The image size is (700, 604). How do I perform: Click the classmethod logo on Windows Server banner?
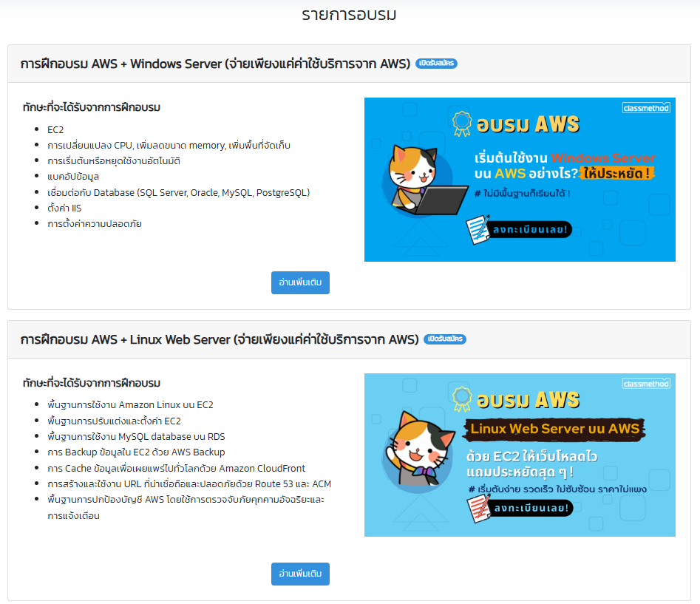tap(646, 108)
